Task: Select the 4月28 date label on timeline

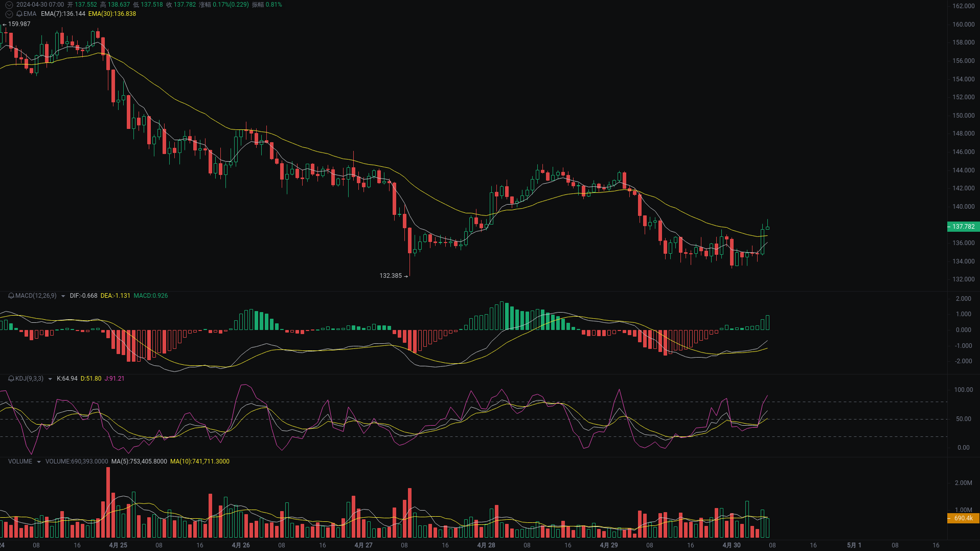Action: 486,545
